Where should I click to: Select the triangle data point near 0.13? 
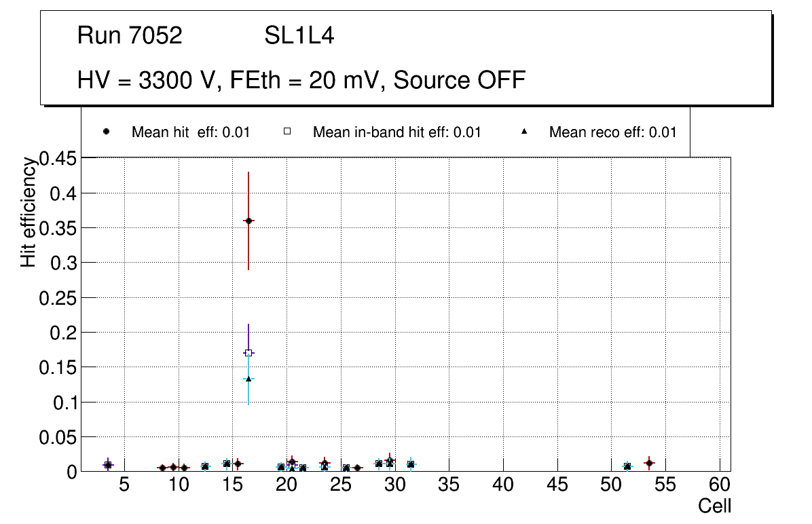pos(248,379)
